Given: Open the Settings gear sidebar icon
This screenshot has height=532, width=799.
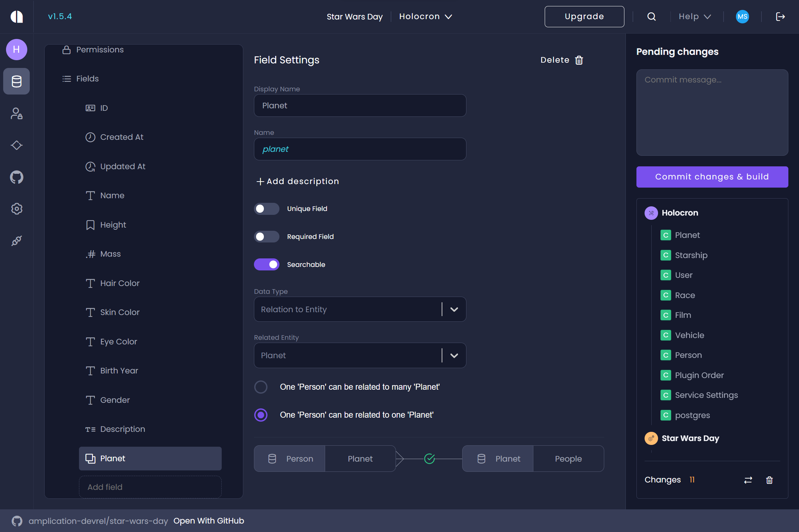Looking at the screenshot, I should pos(17,209).
